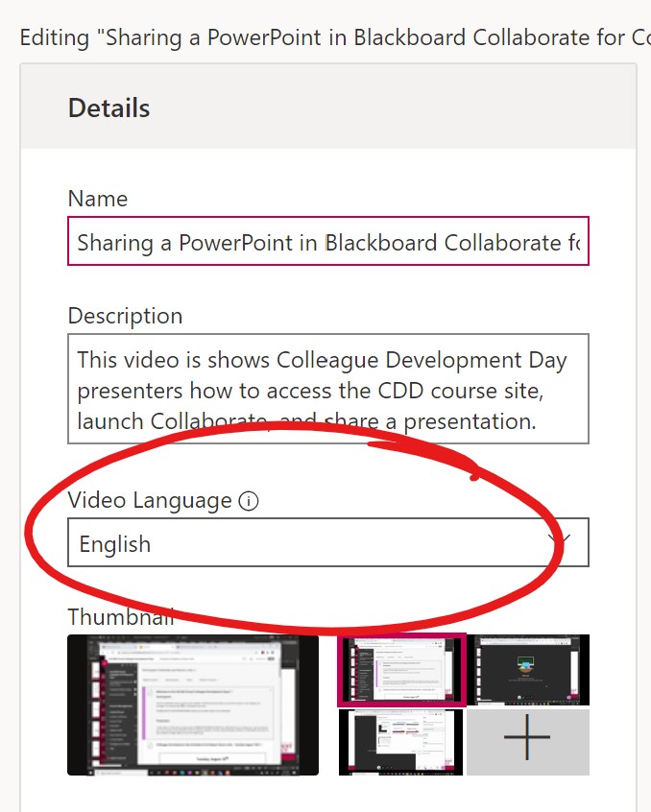Click the Description field label
The height and width of the screenshot is (812, 651).
pyautogui.click(x=125, y=316)
